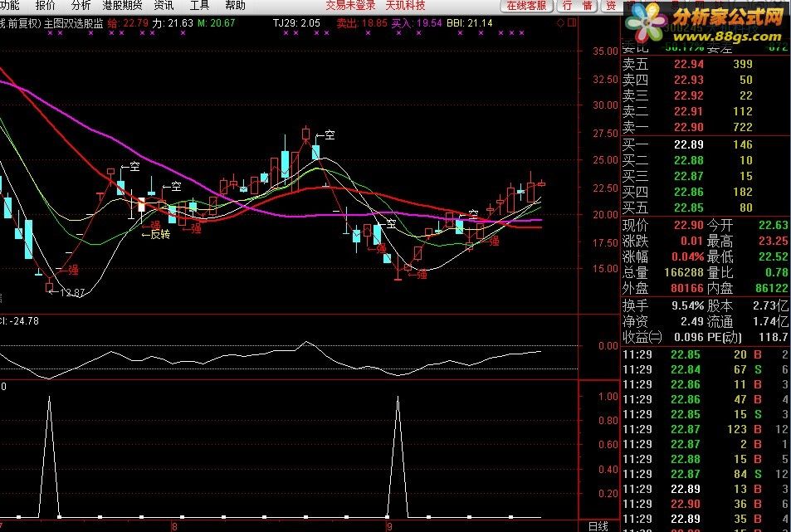Click the 在线客服 button
This screenshot has height=532, width=791.
527,6
